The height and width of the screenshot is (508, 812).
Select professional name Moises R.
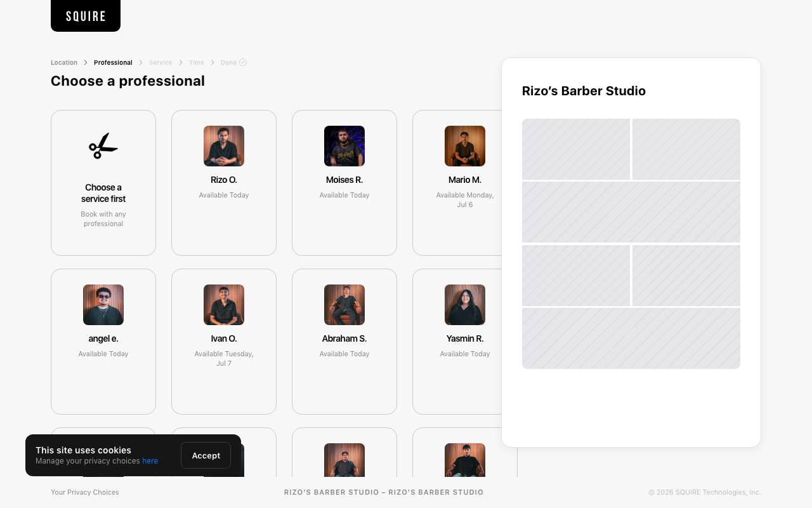(344, 180)
